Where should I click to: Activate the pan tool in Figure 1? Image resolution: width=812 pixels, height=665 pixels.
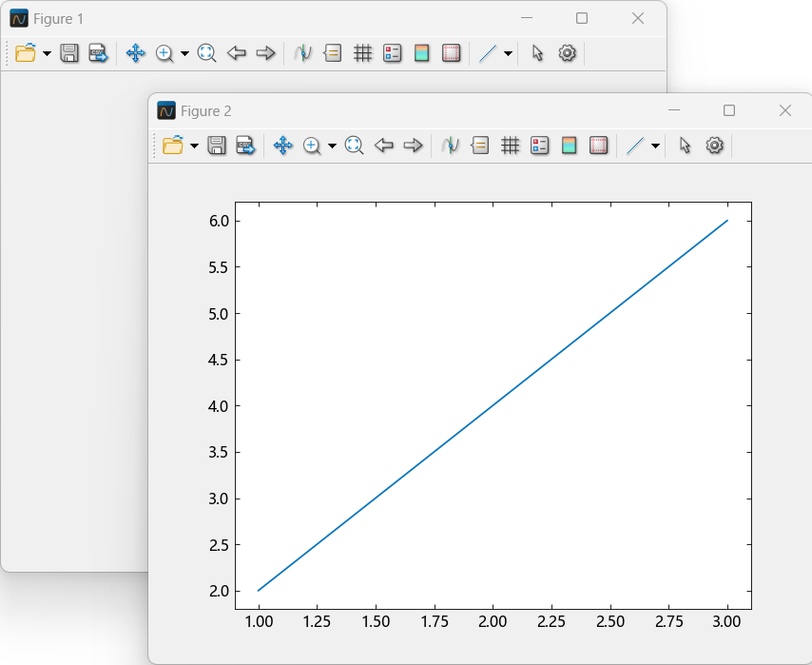click(x=136, y=53)
